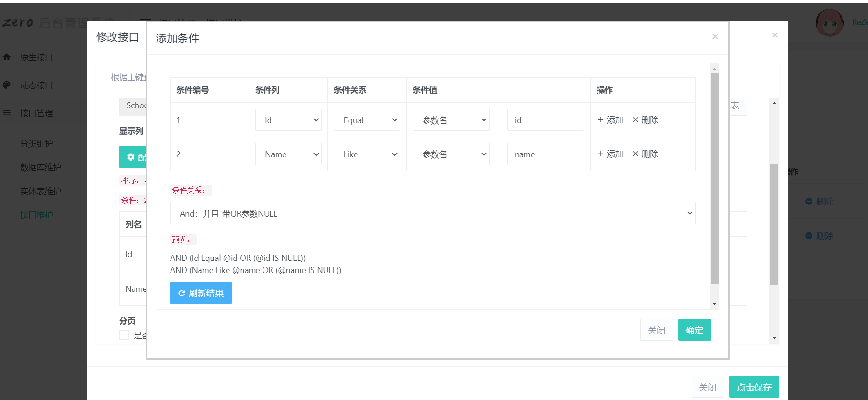Image resolution: width=868 pixels, height=400 pixels.
Task: Click the 添加条件 dialog scrollbar thumb
Action: [x=714, y=179]
